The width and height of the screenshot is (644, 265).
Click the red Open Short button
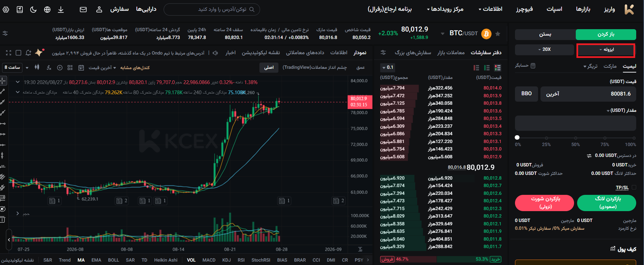(544, 203)
